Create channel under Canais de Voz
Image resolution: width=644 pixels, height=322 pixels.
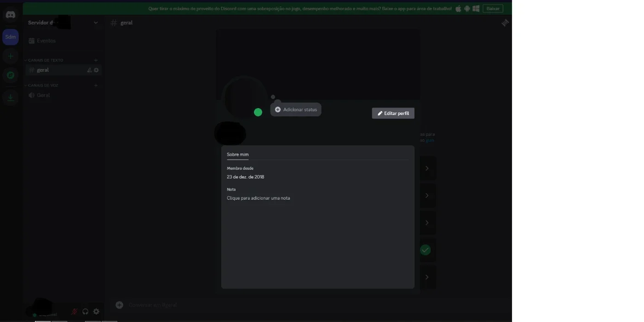click(96, 86)
